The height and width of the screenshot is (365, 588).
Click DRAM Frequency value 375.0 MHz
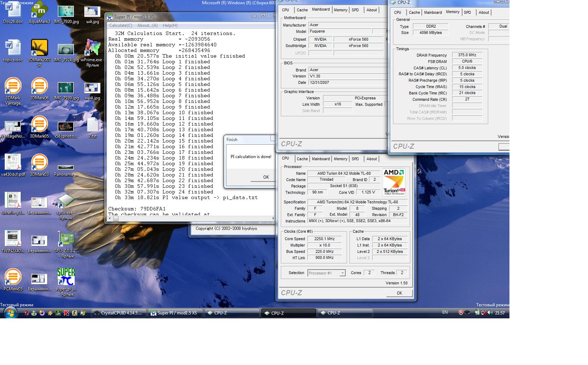tap(467, 55)
